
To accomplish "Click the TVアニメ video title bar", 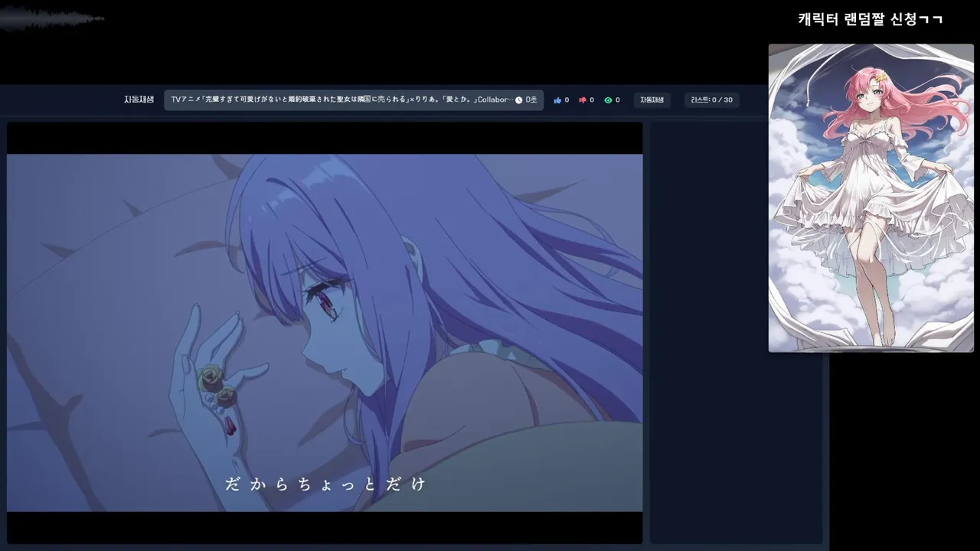I will (x=354, y=100).
